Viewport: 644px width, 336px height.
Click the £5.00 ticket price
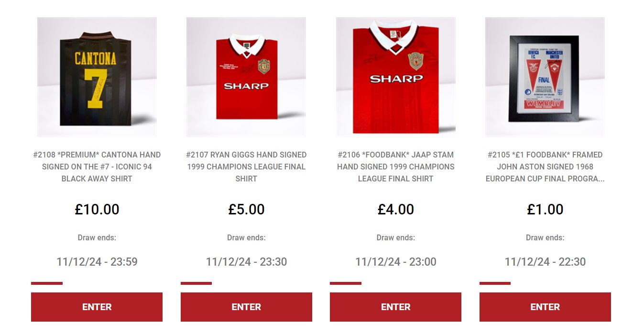click(x=246, y=209)
